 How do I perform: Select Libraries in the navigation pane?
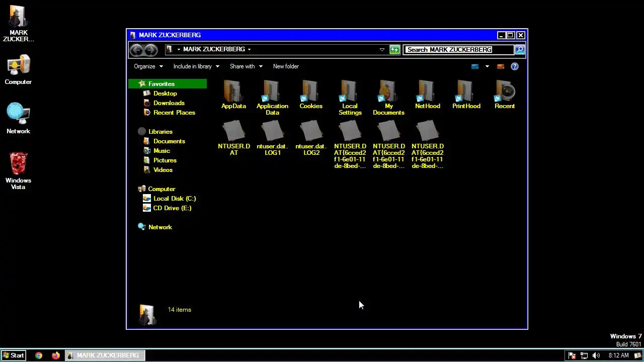[160, 132]
